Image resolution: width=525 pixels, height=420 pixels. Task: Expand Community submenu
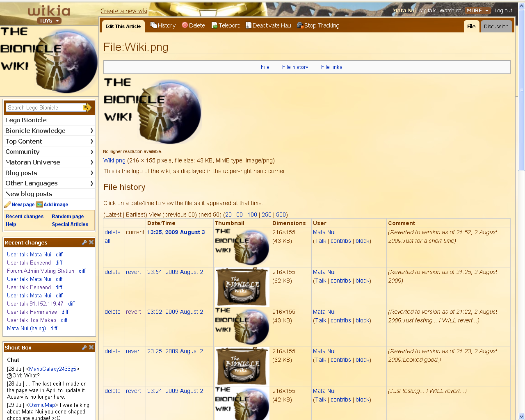click(x=91, y=152)
